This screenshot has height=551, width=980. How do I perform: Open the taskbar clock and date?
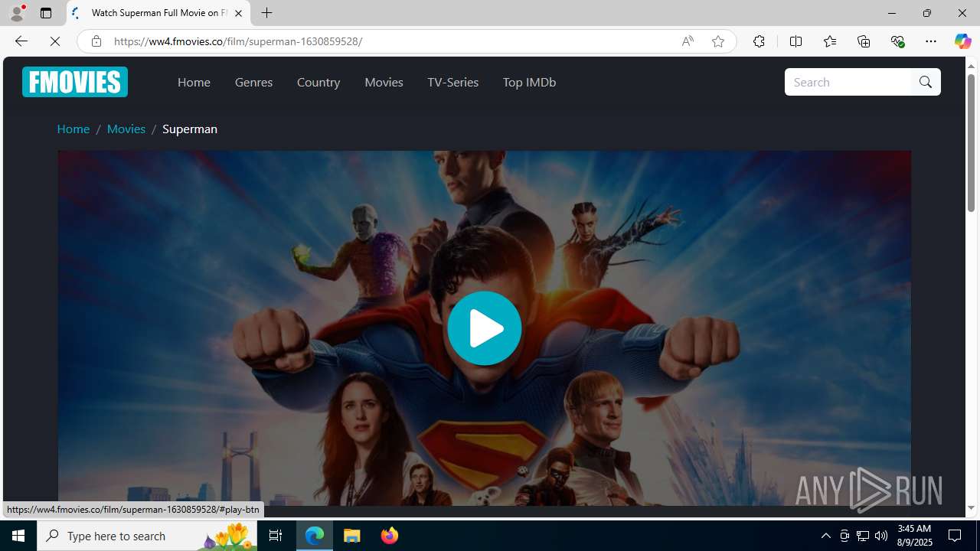click(913, 536)
